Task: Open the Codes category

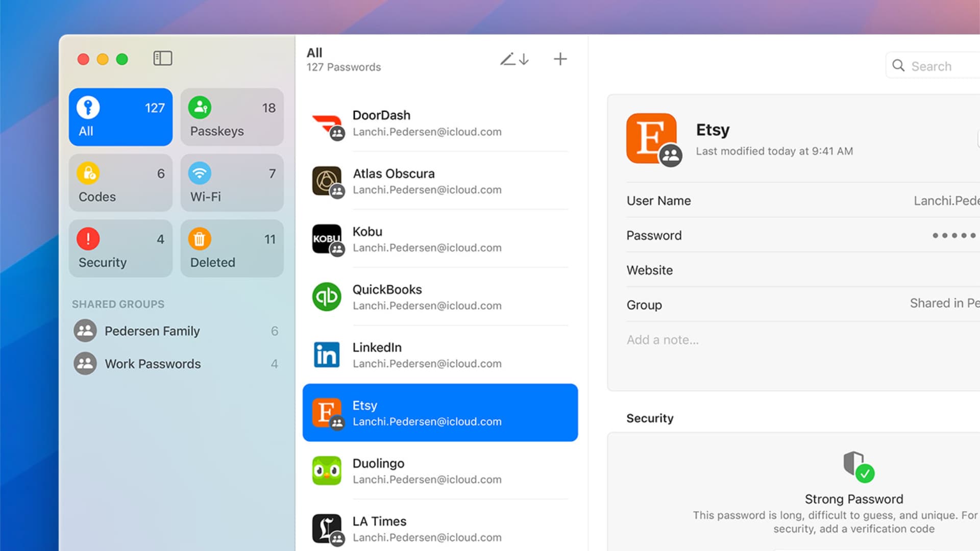Action: coord(120,183)
